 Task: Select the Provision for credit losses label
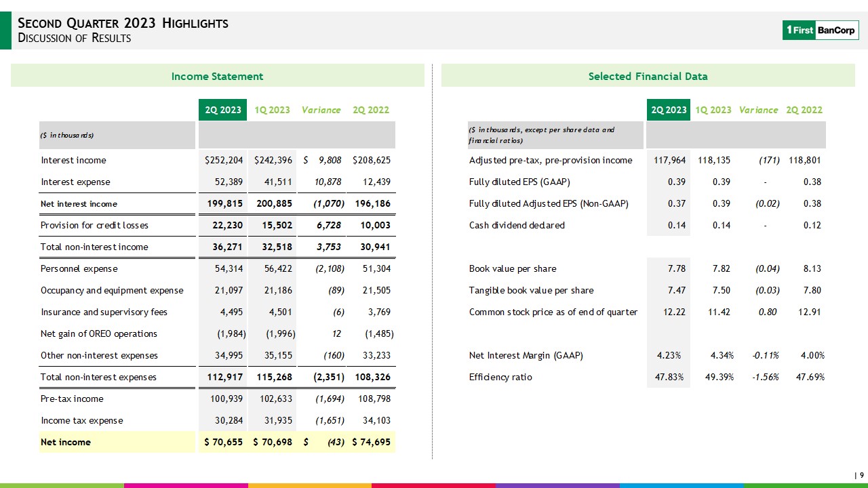94,225
